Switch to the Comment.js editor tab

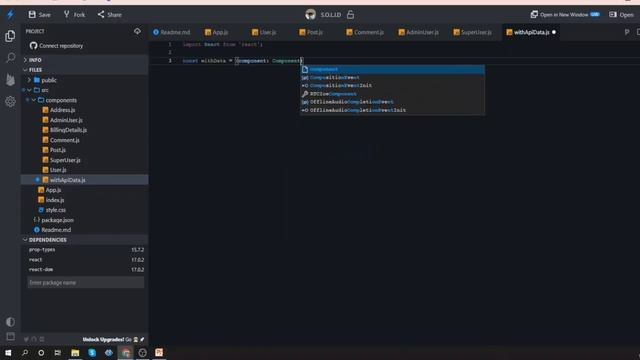click(x=365, y=32)
